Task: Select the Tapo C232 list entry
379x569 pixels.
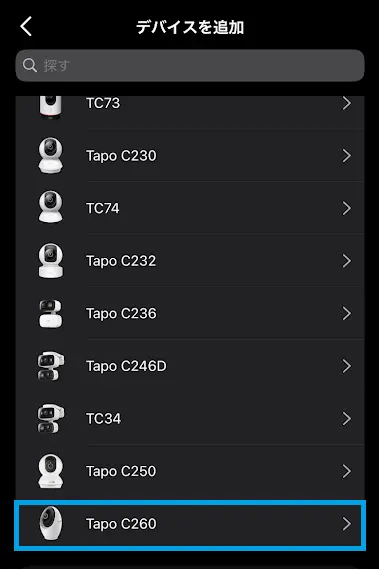Action: point(190,261)
